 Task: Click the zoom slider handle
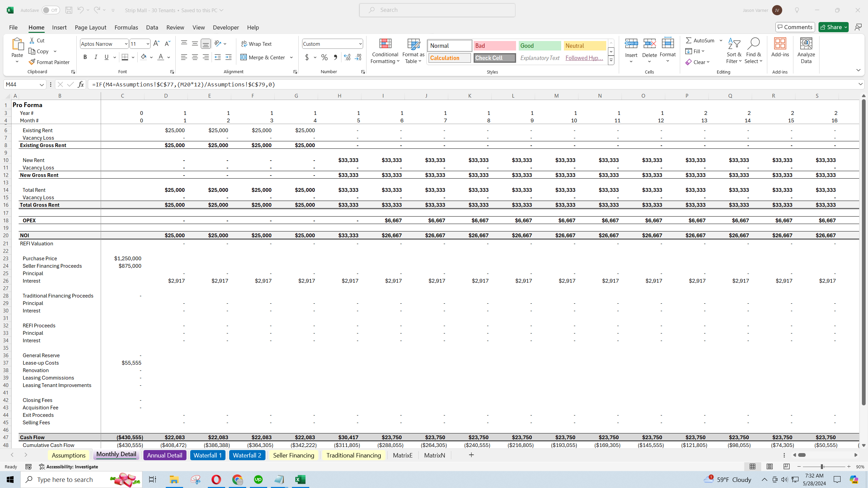pyautogui.click(x=822, y=467)
